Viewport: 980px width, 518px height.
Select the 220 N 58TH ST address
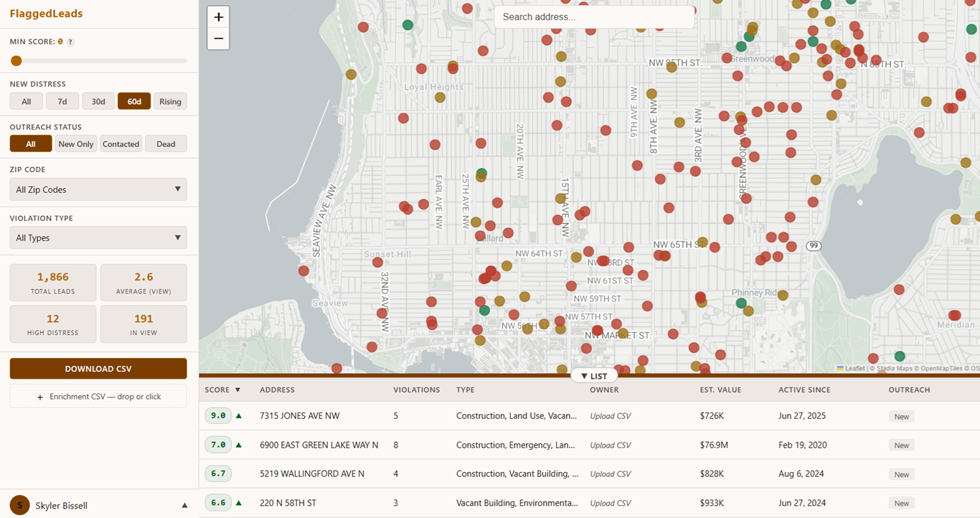point(288,503)
